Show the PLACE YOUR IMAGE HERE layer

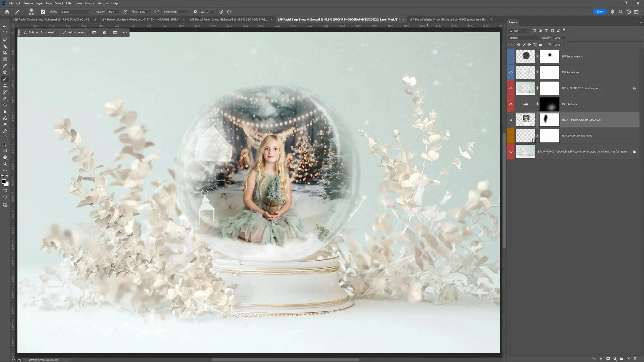(x=511, y=136)
